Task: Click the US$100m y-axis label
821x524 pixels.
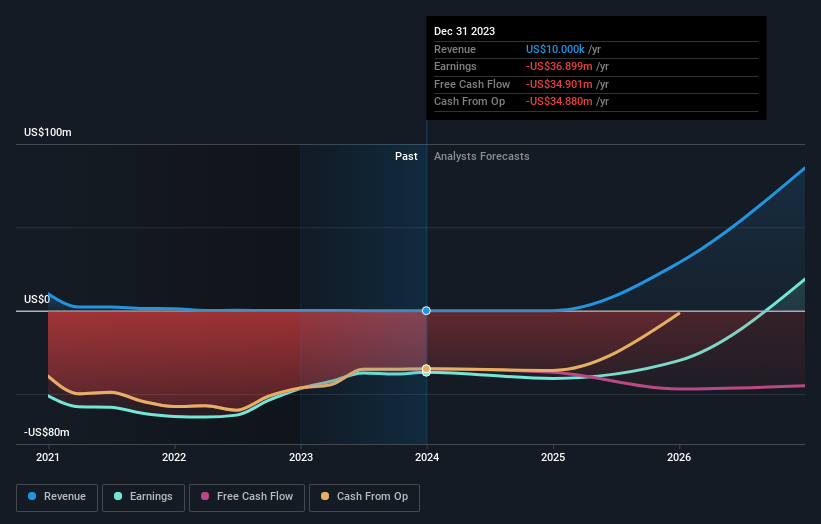Action: [x=48, y=132]
